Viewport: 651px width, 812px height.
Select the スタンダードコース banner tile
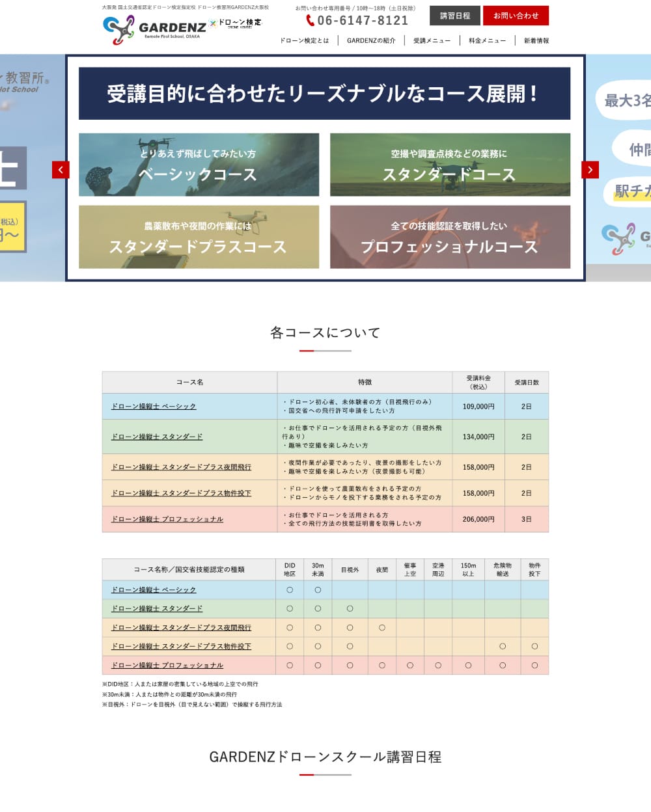(x=450, y=165)
